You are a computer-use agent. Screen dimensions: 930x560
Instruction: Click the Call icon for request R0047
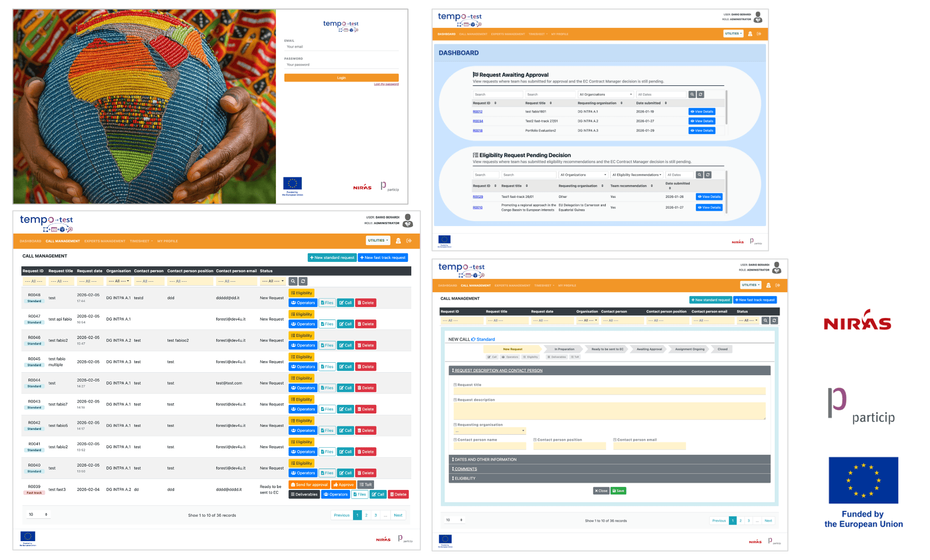pyautogui.click(x=345, y=323)
